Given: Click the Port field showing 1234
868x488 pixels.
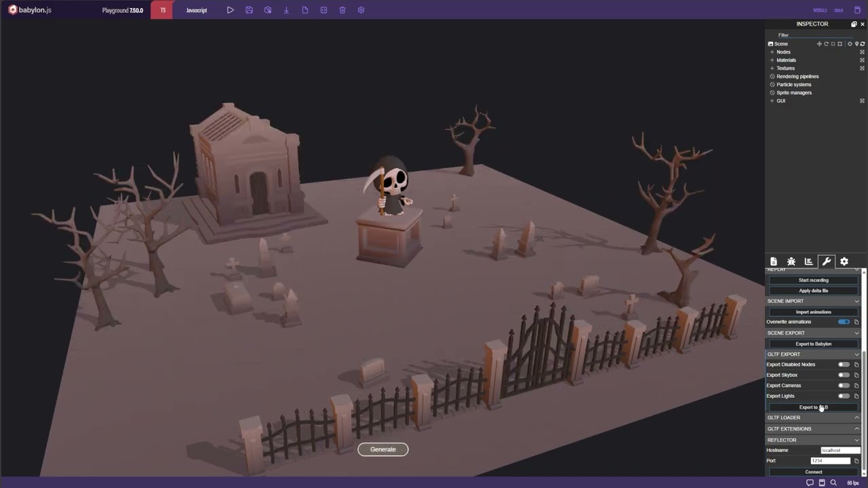Looking at the screenshot, I should pyautogui.click(x=831, y=461).
